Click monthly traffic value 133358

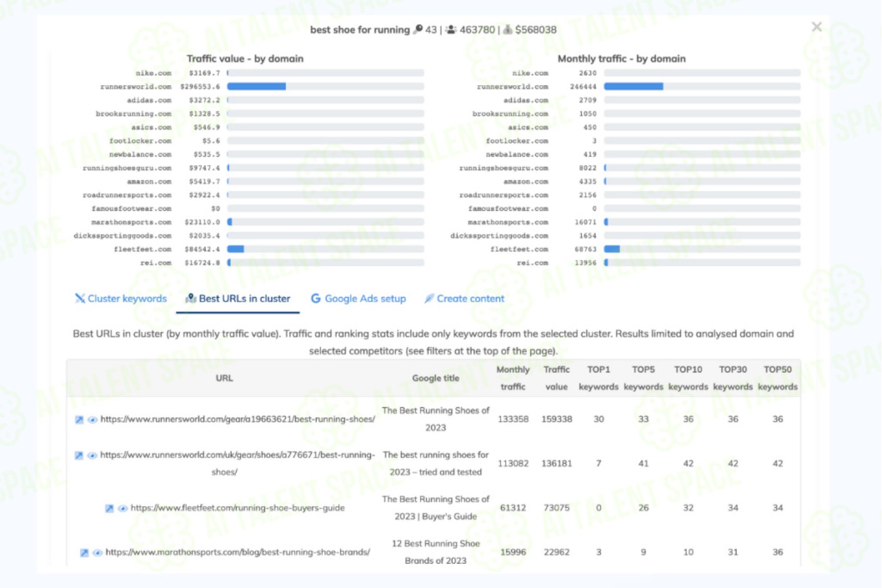(x=513, y=419)
